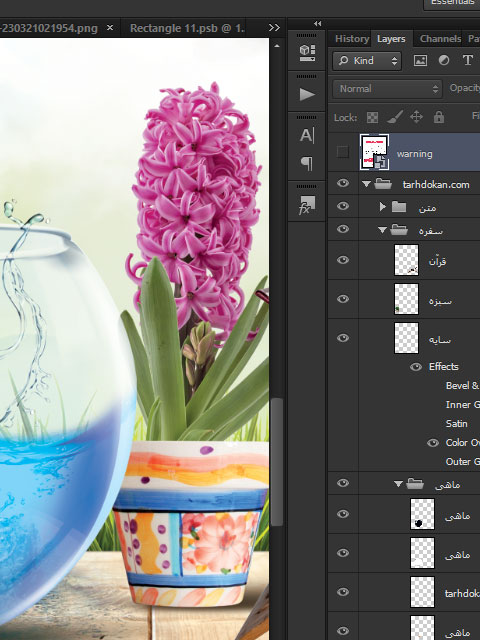The width and height of the screenshot is (480, 640).
Task: Toggle Color Overlay effect eye
Action: [433, 443]
